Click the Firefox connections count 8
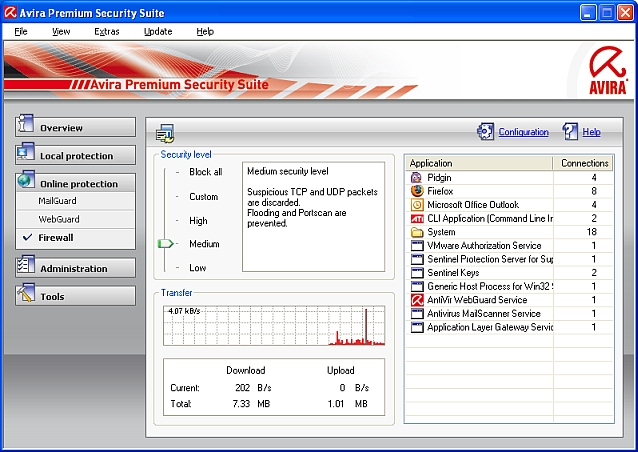Viewport: 638px width, 452px height. point(594,191)
